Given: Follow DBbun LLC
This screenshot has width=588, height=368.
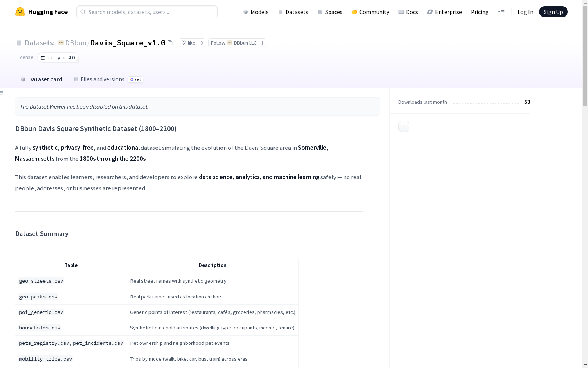Looking at the screenshot, I should [234, 43].
